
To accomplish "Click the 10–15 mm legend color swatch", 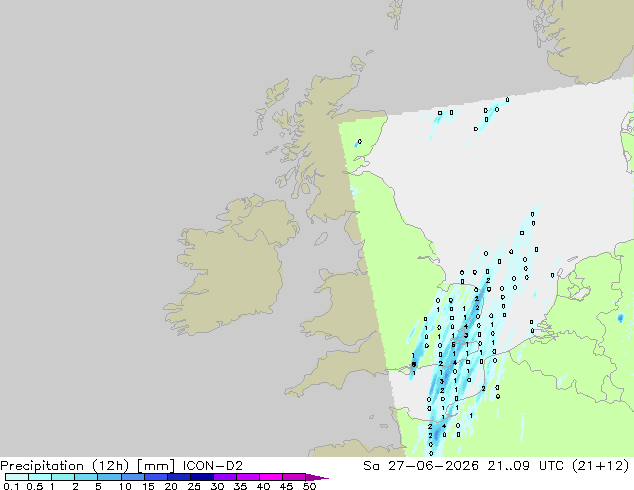I will (x=132, y=477).
